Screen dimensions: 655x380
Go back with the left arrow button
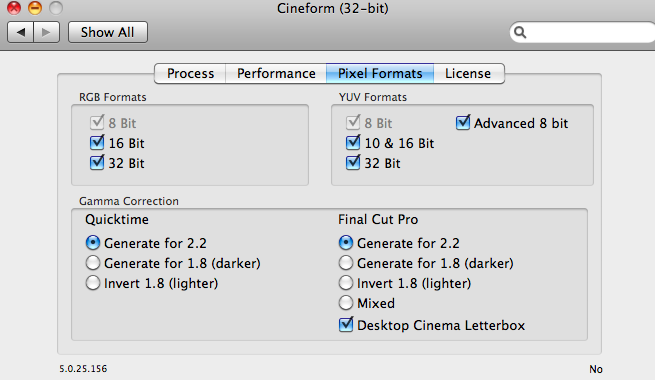(x=20, y=32)
